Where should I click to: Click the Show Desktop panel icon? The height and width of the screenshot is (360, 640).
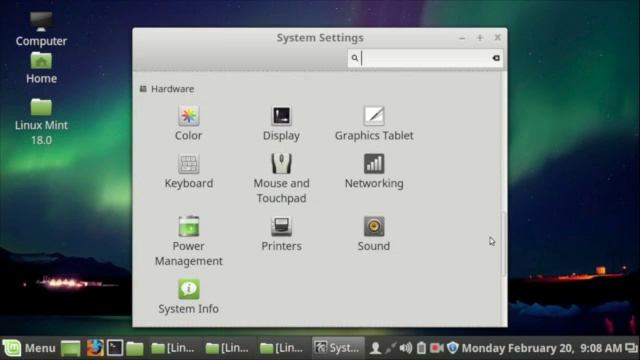coord(70,348)
